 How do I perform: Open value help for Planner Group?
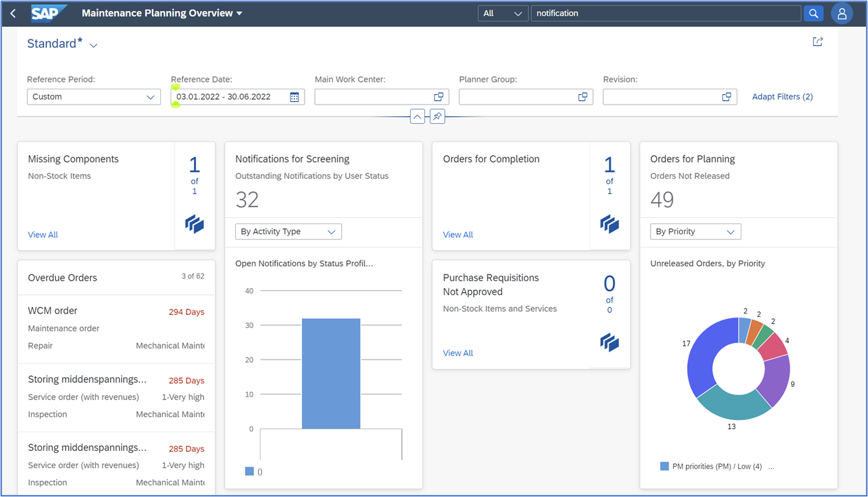coord(583,96)
